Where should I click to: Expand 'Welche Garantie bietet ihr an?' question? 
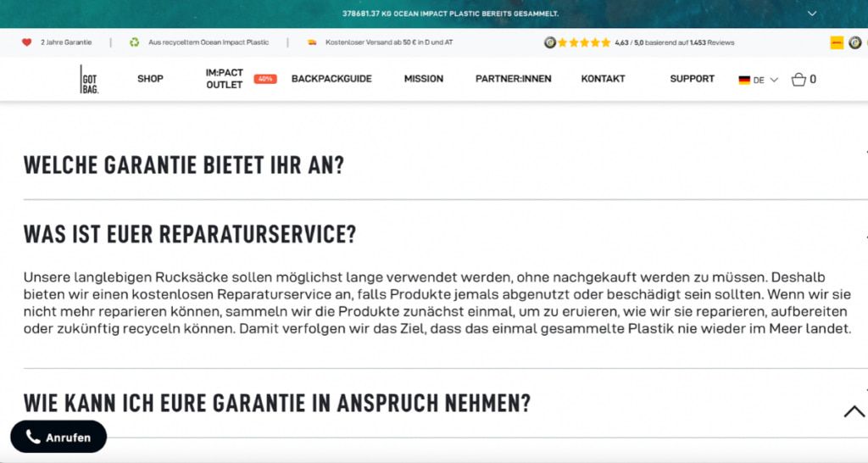184,165
